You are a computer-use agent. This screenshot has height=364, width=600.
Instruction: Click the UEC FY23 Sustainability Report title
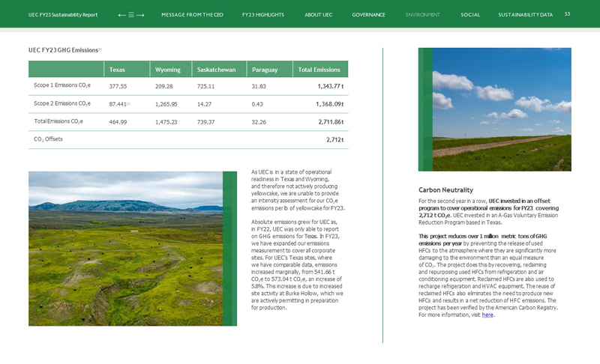click(x=63, y=15)
